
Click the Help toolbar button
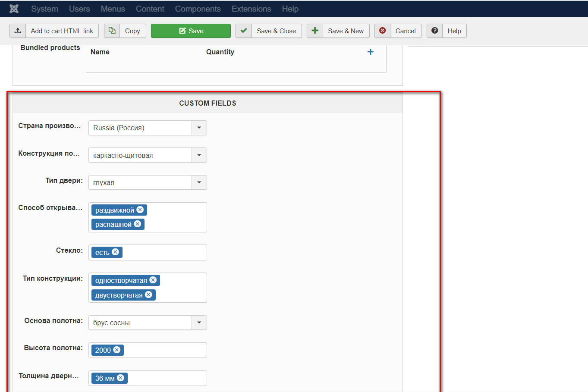447,31
